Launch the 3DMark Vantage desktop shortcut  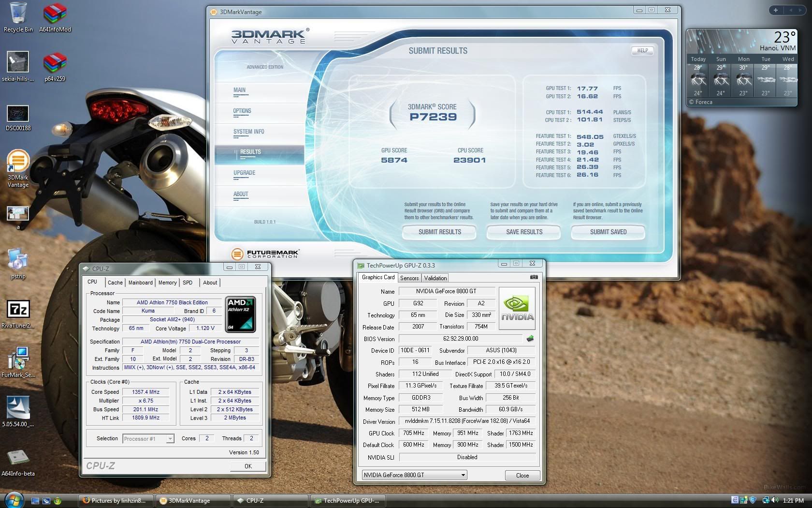[18, 168]
